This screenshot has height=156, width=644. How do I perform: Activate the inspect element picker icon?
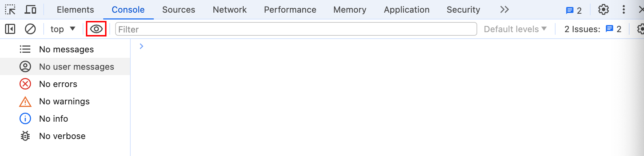point(10,10)
